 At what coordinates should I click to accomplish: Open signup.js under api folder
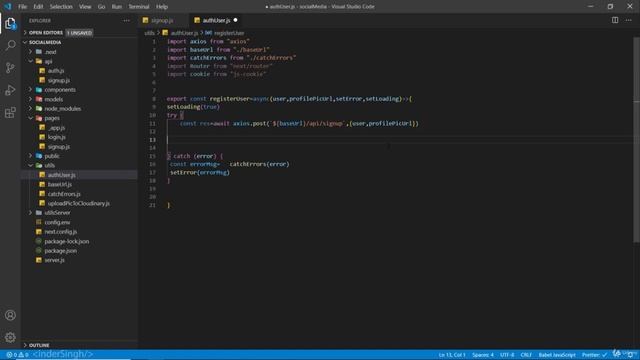59,80
